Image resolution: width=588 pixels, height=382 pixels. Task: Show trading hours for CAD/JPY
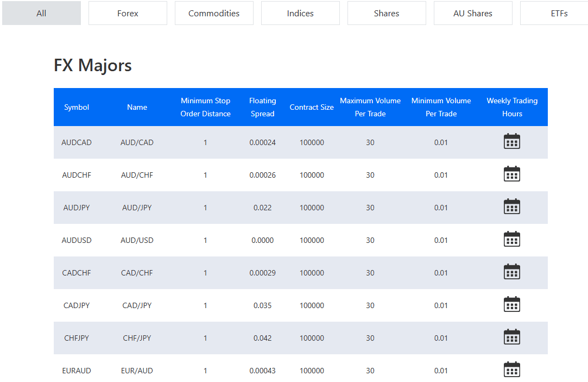[x=511, y=304]
